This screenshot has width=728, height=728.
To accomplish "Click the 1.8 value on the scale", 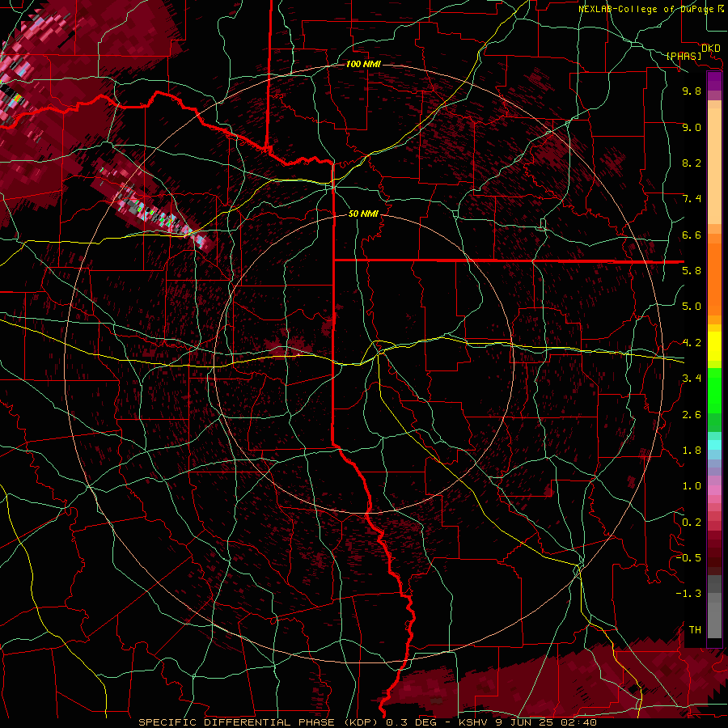I will [692, 451].
